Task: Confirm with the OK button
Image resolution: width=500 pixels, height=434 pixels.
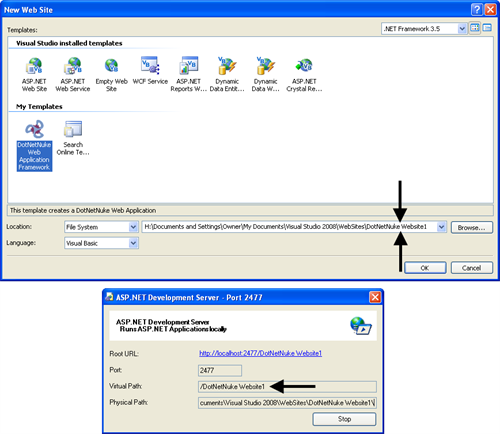Action: point(425,268)
